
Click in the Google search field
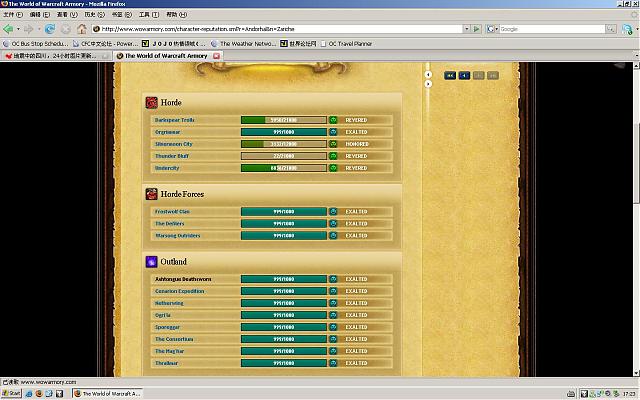(552, 29)
